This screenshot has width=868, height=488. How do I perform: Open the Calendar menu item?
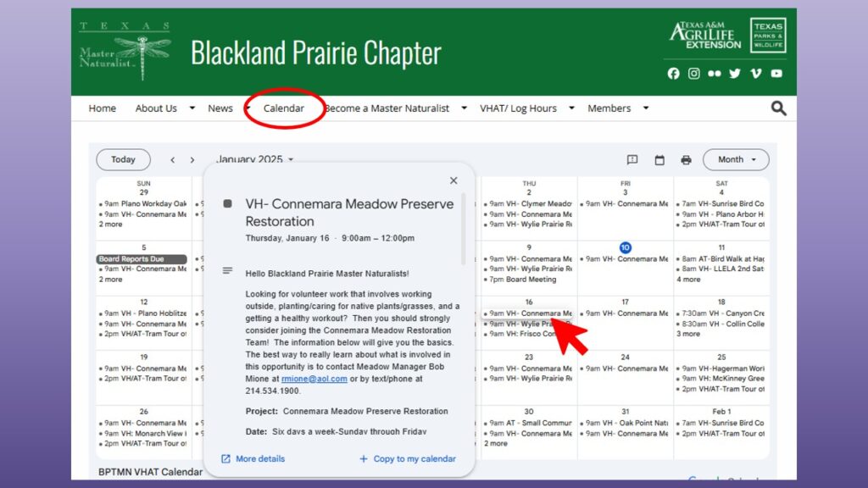click(284, 108)
